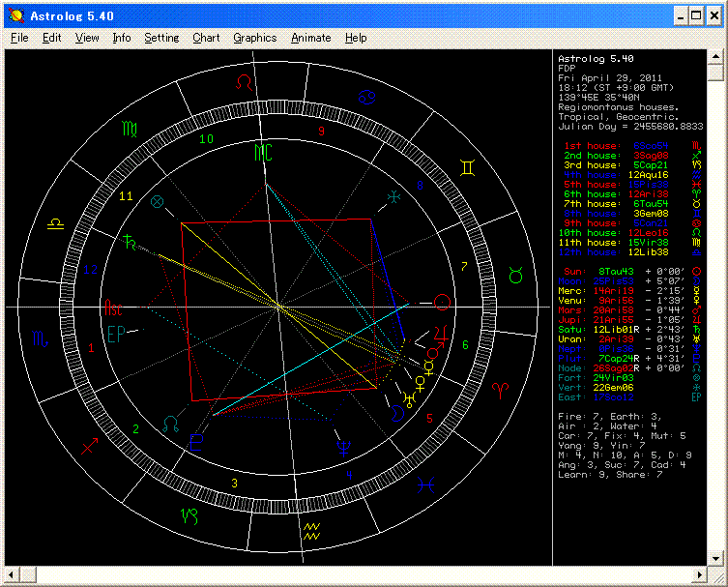The width and height of the screenshot is (728, 587).
Task: Click the Saturn glyph inside the wheel
Action: (x=128, y=241)
